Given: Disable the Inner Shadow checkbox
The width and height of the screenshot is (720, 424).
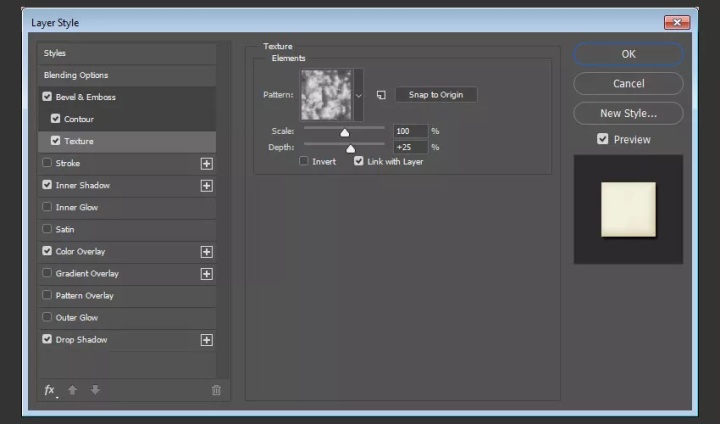Looking at the screenshot, I should point(47,185).
